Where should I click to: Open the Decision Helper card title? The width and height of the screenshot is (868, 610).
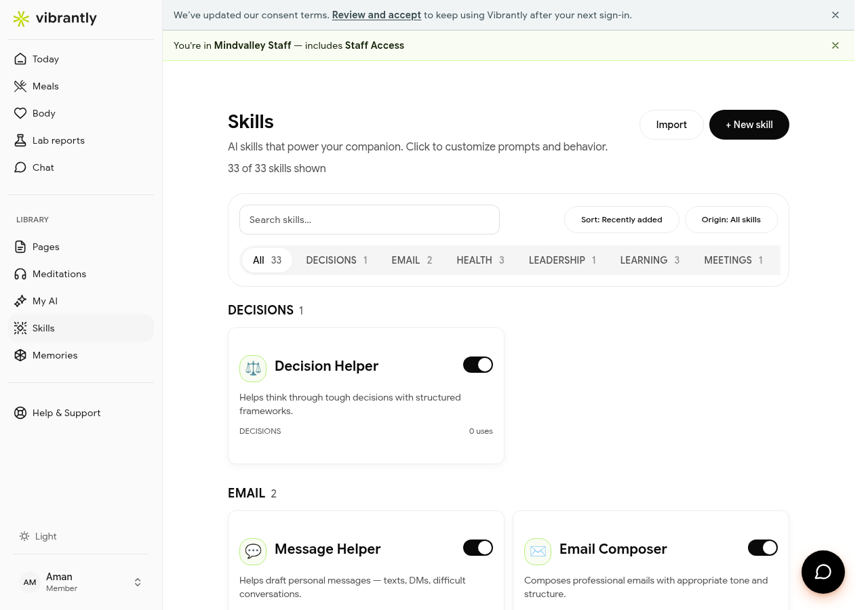326,366
